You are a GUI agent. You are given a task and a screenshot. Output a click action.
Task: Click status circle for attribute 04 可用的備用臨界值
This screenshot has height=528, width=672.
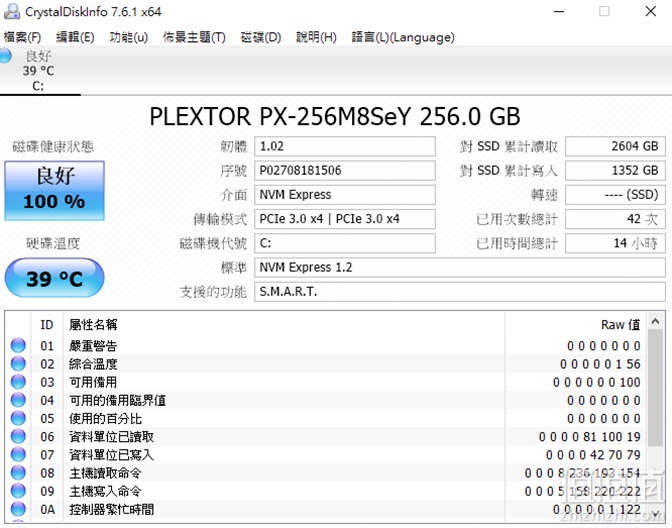(18, 400)
